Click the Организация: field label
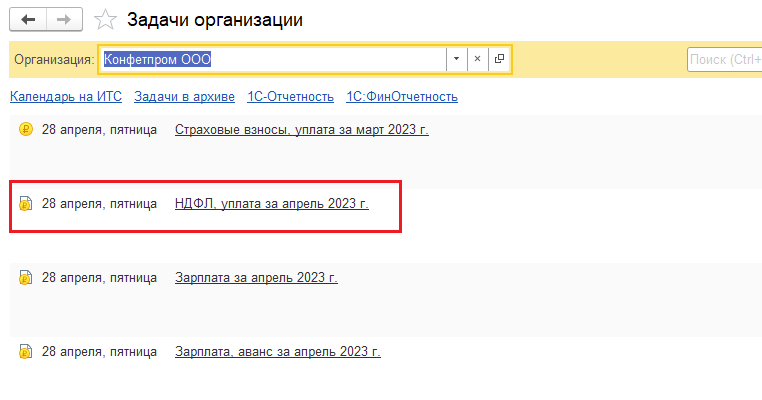Screen dimensions: 762x400 (54, 60)
